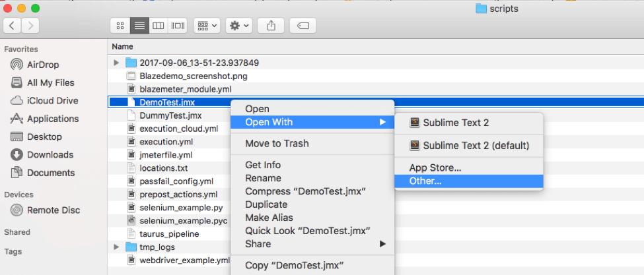Click the Back navigation arrow
Image resolution: width=644 pixels, height=275 pixels.
pyautogui.click(x=13, y=26)
